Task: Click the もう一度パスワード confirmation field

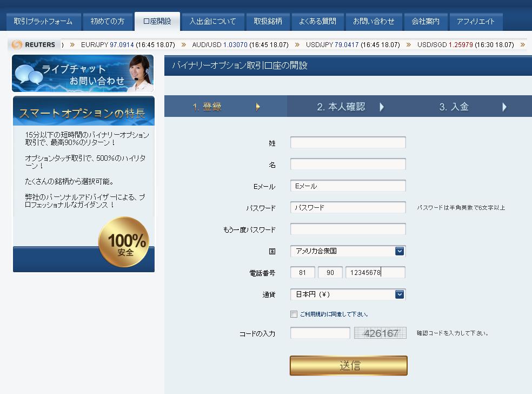Action: pos(348,229)
